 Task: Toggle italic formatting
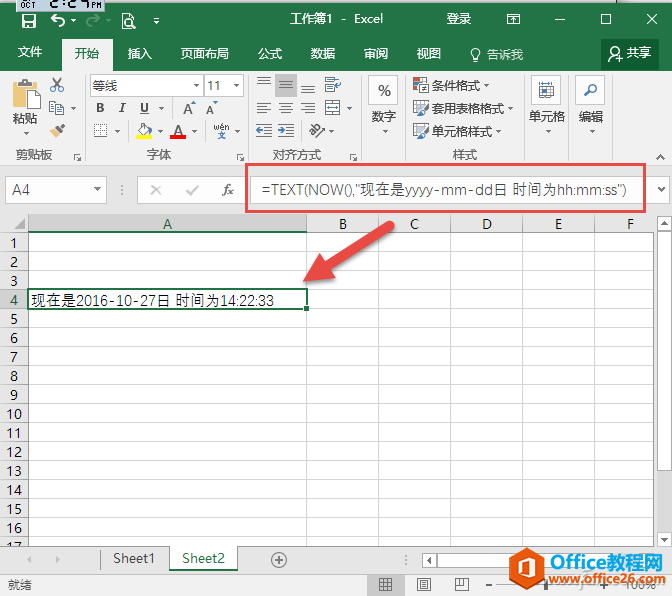tap(122, 108)
